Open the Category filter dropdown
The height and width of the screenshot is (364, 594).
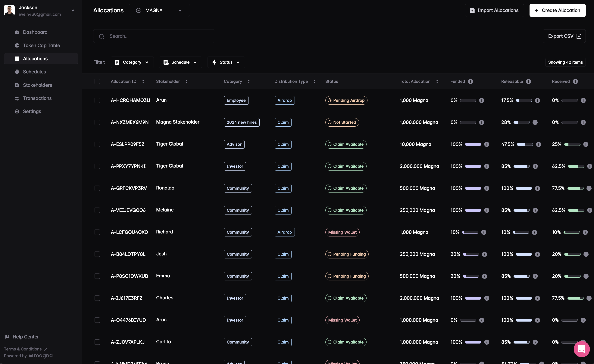click(132, 62)
